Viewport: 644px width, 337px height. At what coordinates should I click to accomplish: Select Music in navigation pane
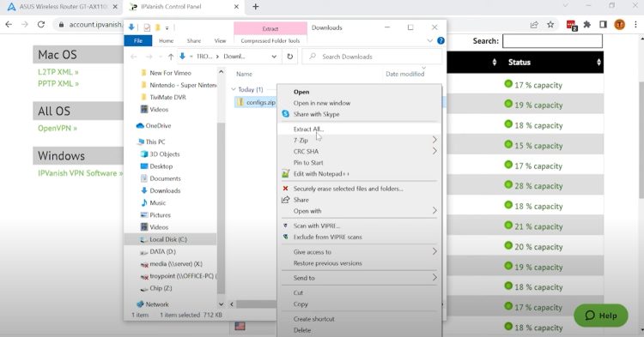(157, 203)
